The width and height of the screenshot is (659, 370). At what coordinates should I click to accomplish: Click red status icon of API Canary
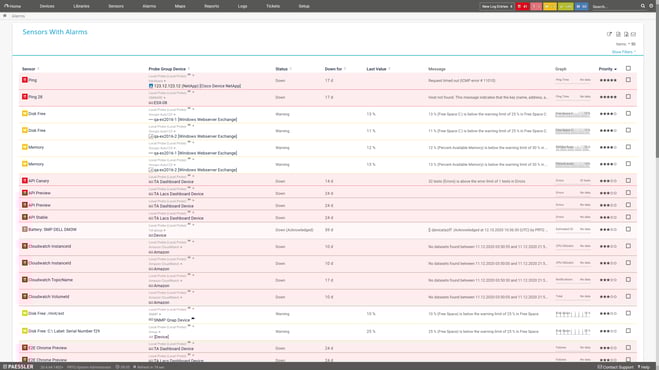[x=25, y=180]
